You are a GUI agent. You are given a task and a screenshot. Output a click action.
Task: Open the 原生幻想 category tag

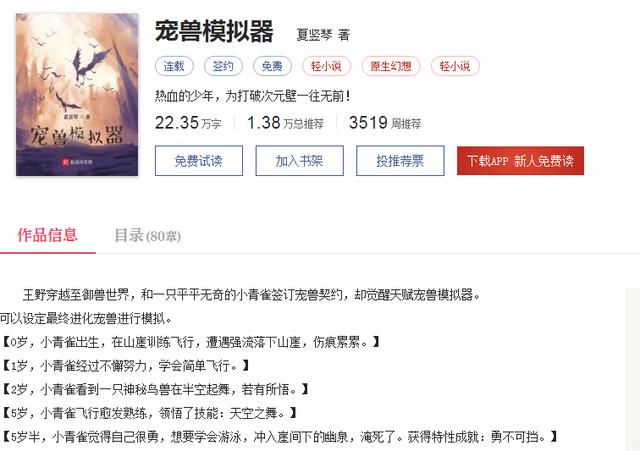coord(391,66)
